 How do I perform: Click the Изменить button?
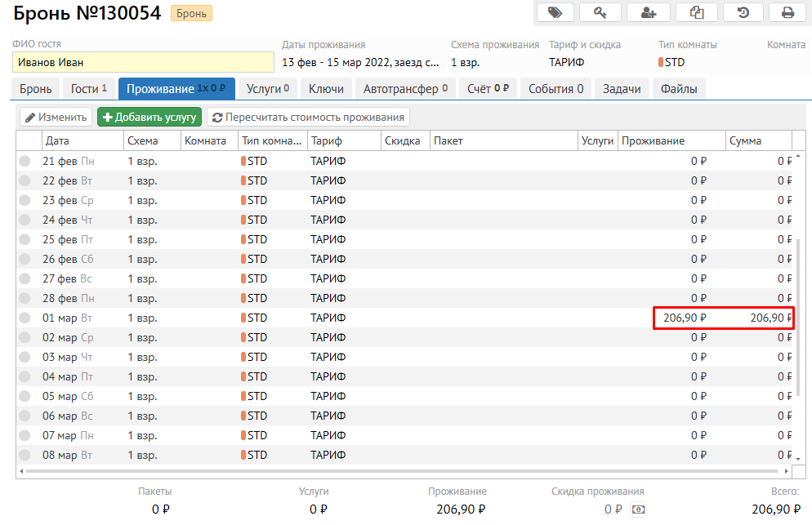pyautogui.click(x=56, y=118)
